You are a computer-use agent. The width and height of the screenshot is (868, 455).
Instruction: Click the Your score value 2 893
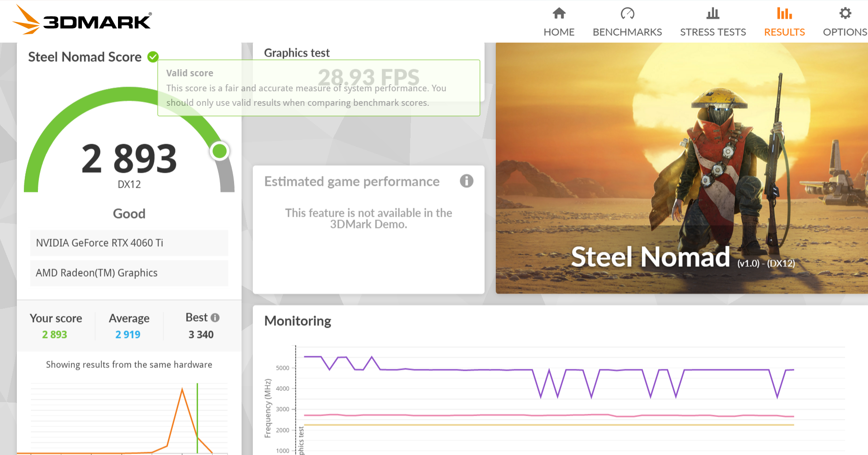[54, 335]
